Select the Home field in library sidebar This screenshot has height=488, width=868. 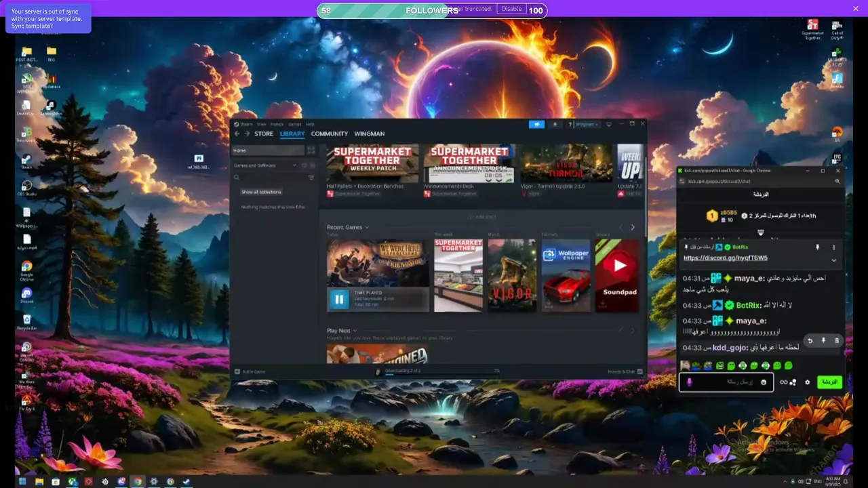pos(268,150)
